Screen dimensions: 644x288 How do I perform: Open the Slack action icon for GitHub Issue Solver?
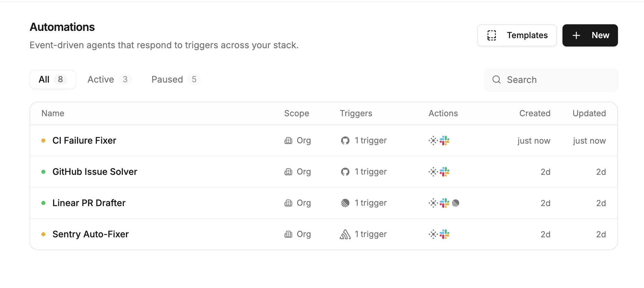445,172
